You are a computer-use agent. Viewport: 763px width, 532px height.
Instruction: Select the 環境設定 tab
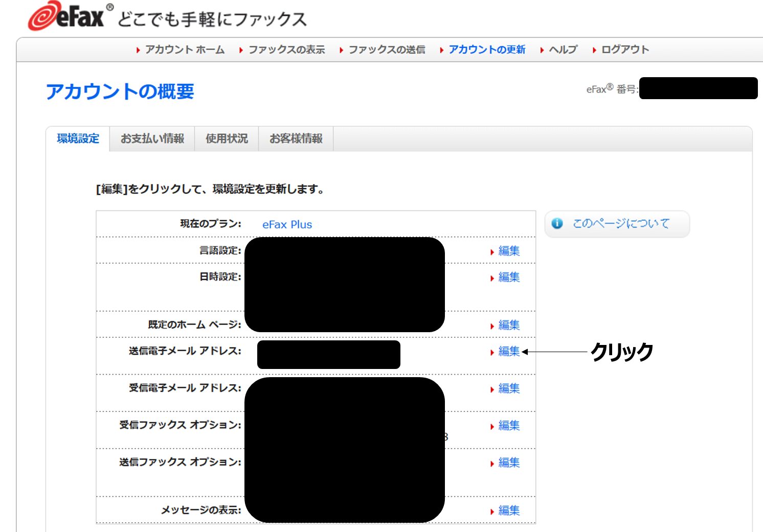pyautogui.click(x=77, y=138)
